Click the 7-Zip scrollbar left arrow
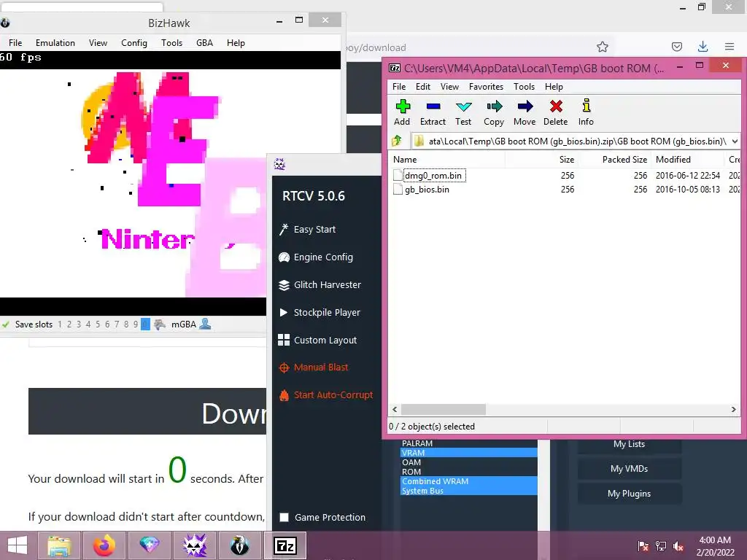 [395, 410]
